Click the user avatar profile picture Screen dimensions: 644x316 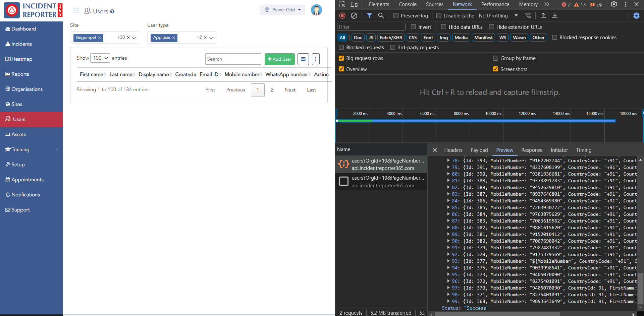pos(316,10)
